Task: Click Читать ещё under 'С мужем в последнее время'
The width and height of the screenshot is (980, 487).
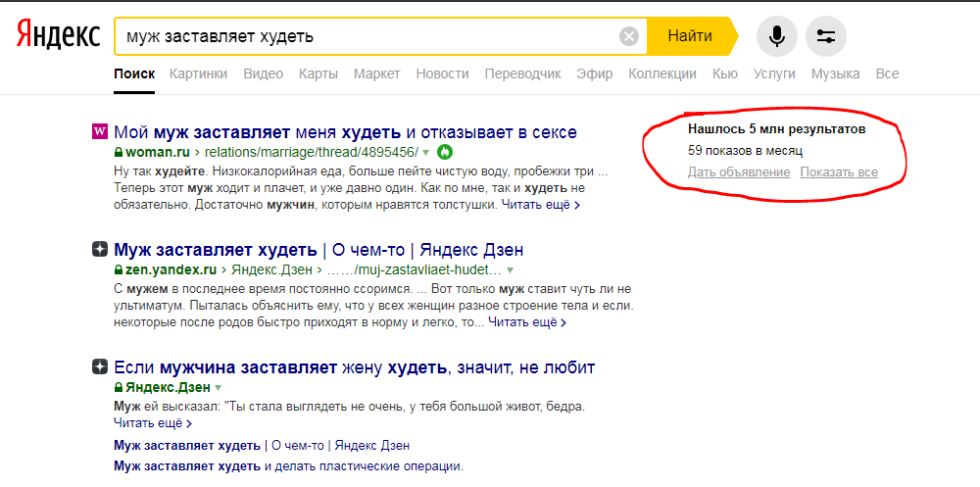Action: click(x=527, y=323)
